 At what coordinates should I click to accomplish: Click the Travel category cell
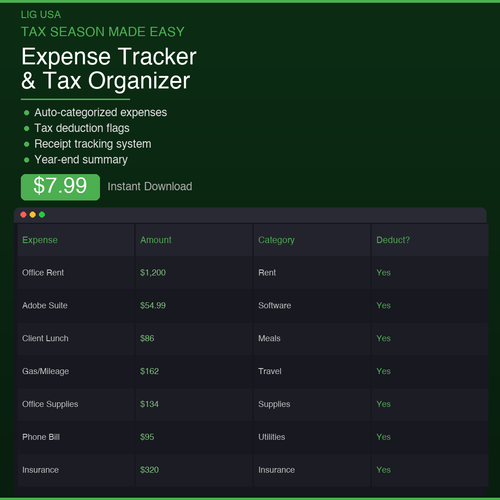point(312,371)
